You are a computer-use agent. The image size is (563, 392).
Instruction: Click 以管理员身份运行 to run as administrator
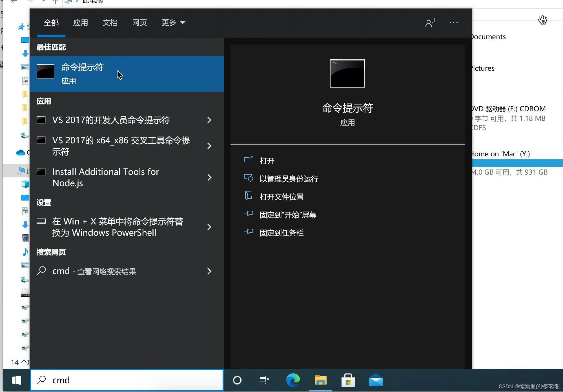pyautogui.click(x=289, y=179)
